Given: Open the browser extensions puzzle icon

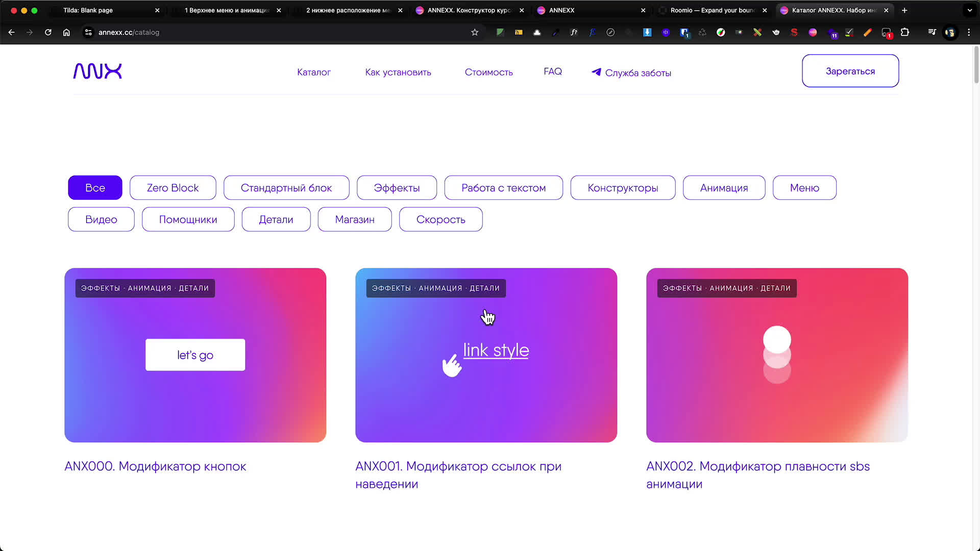Looking at the screenshot, I should click(x=905, y=32).
